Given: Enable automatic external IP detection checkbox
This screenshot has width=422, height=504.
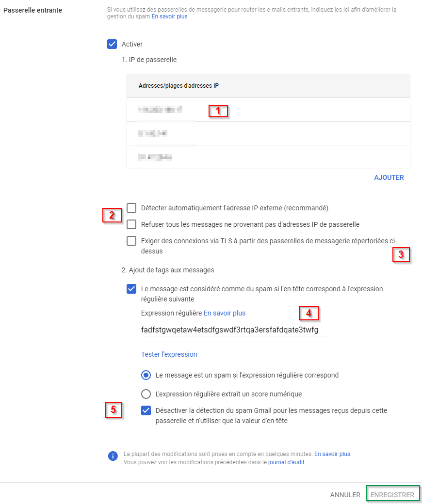Looking at the screenshot, I should pos(131,208).
